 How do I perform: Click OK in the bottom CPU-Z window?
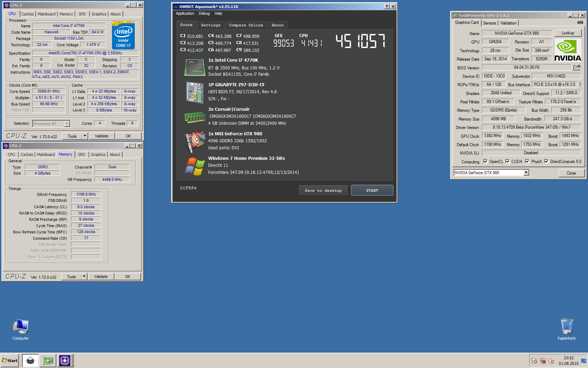(x=128, y=277)
